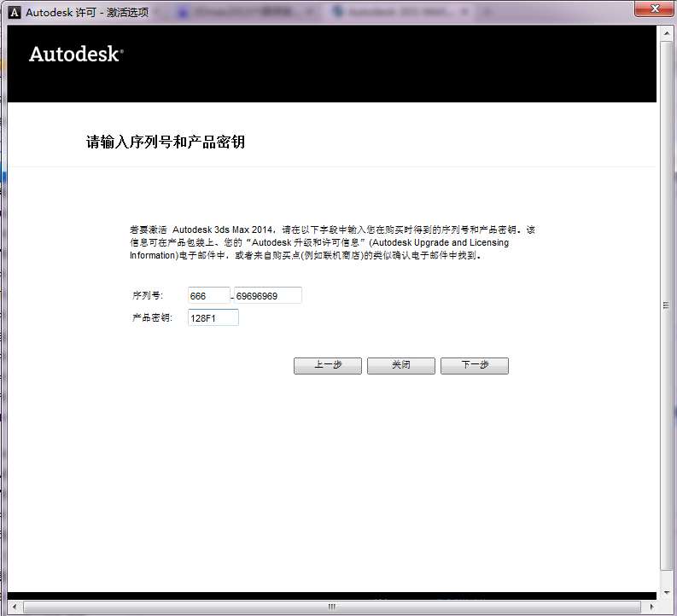Close the activation window with the X button
The image size is (677, 616).
pyautogui.click(x=655, y=9)
